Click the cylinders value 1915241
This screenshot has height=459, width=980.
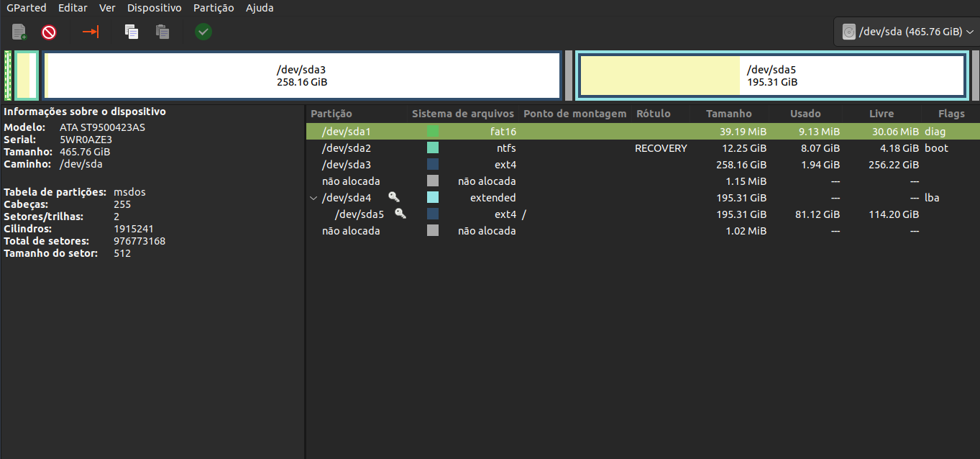click(x=132, y=229)
